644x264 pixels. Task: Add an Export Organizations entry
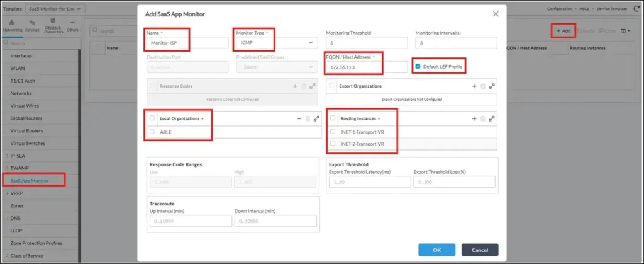(474, 86)
